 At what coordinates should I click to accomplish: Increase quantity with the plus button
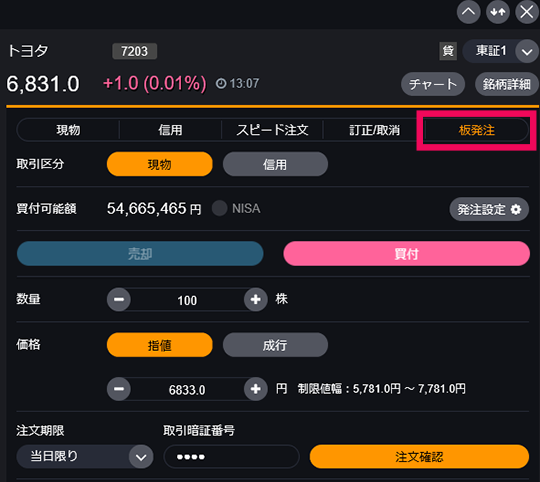point(256,300)
